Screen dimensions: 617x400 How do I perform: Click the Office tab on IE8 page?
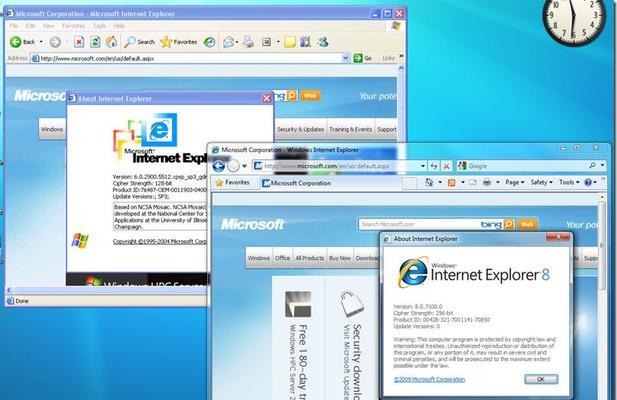(x=282, y=258)
